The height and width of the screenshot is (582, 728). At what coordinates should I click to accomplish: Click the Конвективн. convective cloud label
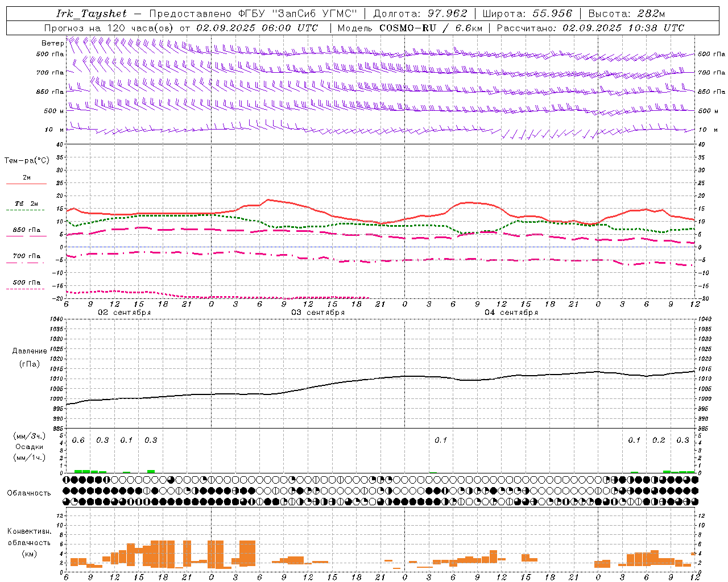click(x=29, y=532)
